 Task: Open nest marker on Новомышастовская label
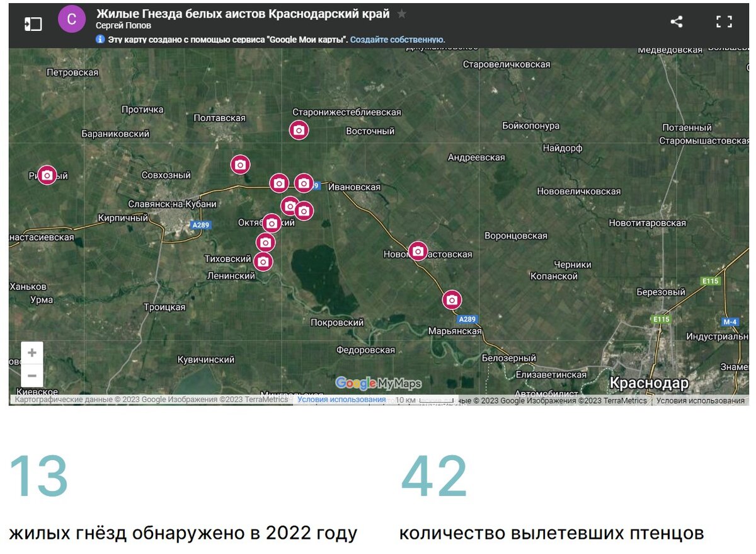[418, 251]
